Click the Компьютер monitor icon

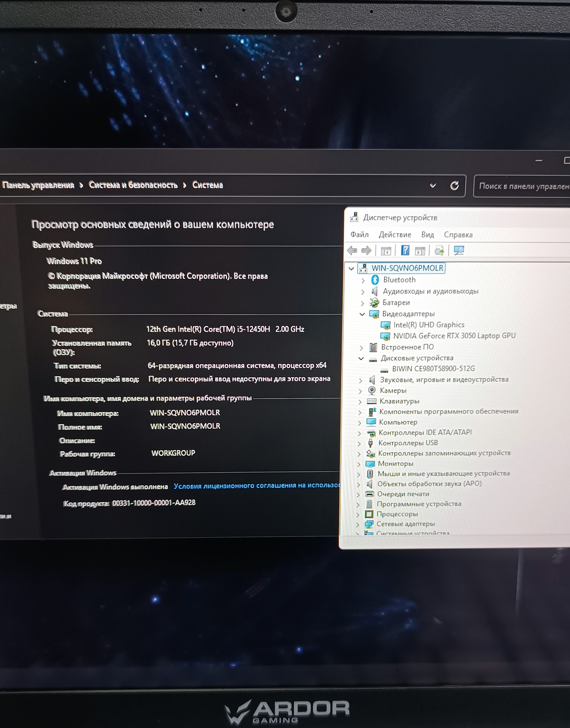coord(371,422)
